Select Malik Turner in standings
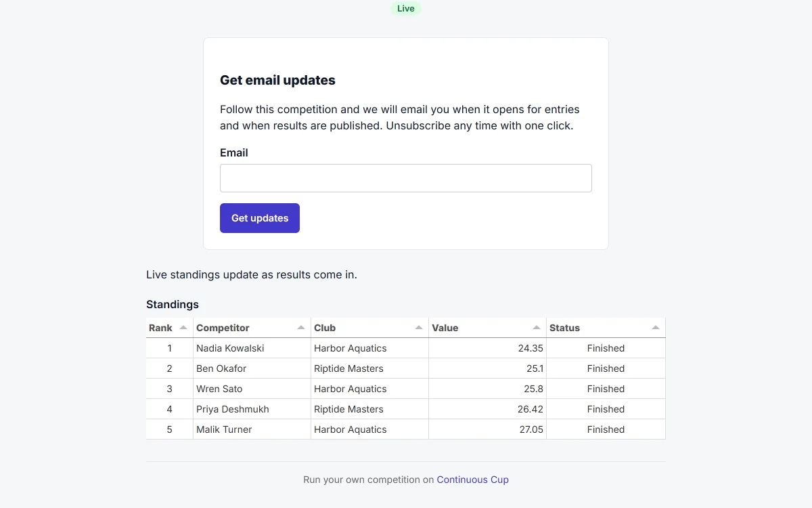Image resolution: width=812 pixels, height=508 pixels. pos(224,429)
